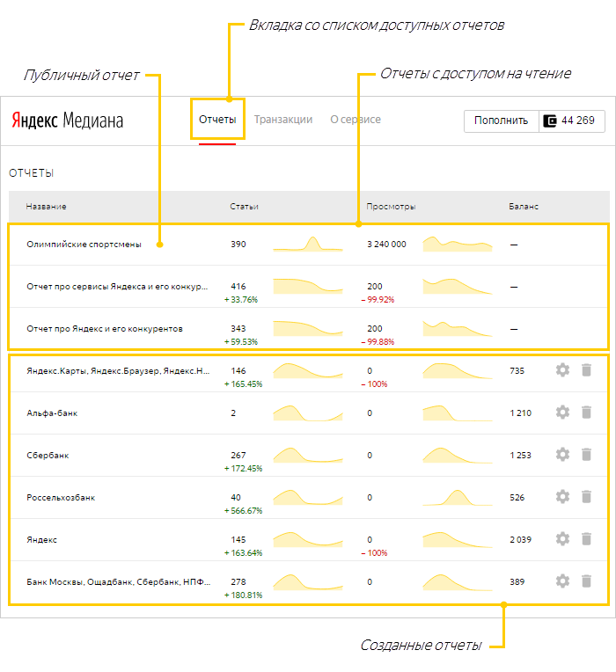Click the +165.45% articles change
Viewport: 616px width, 672px height.
[x=243, y=384]
